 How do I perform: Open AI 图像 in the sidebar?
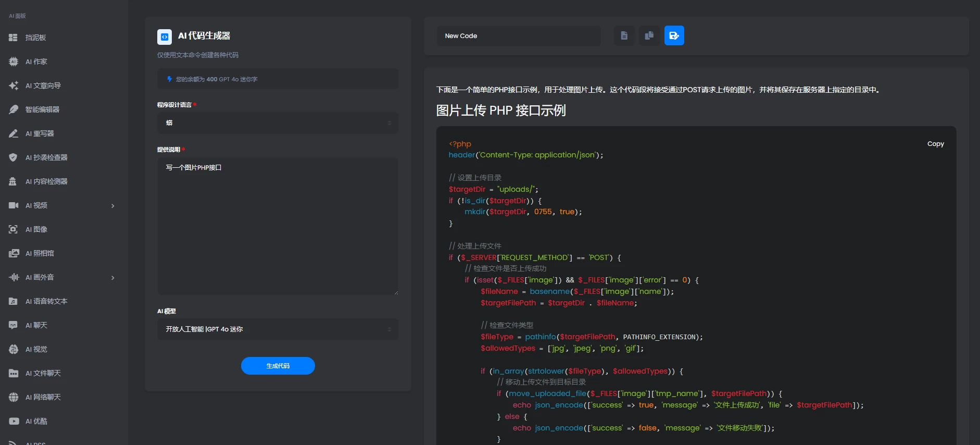(x=36, y=229)
